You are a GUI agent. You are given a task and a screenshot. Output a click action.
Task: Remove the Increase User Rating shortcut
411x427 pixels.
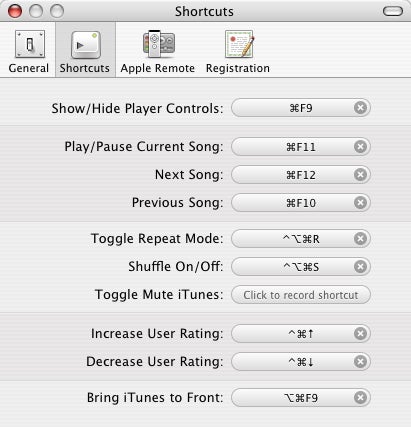360,334
